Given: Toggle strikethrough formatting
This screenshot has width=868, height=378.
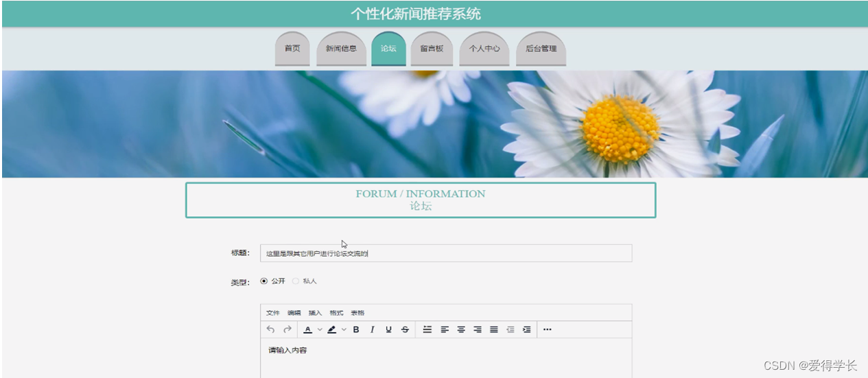Looking at the screenshot, I should click(x=405, y=329).
